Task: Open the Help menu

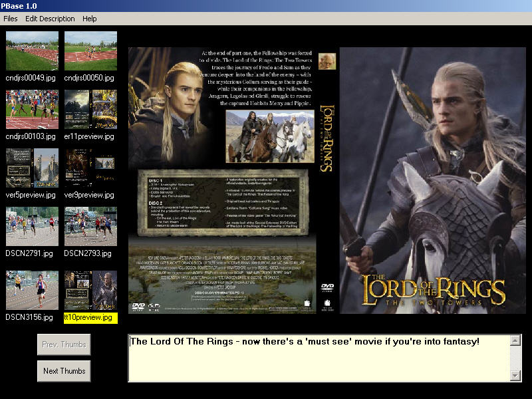Action: point(89,19)
